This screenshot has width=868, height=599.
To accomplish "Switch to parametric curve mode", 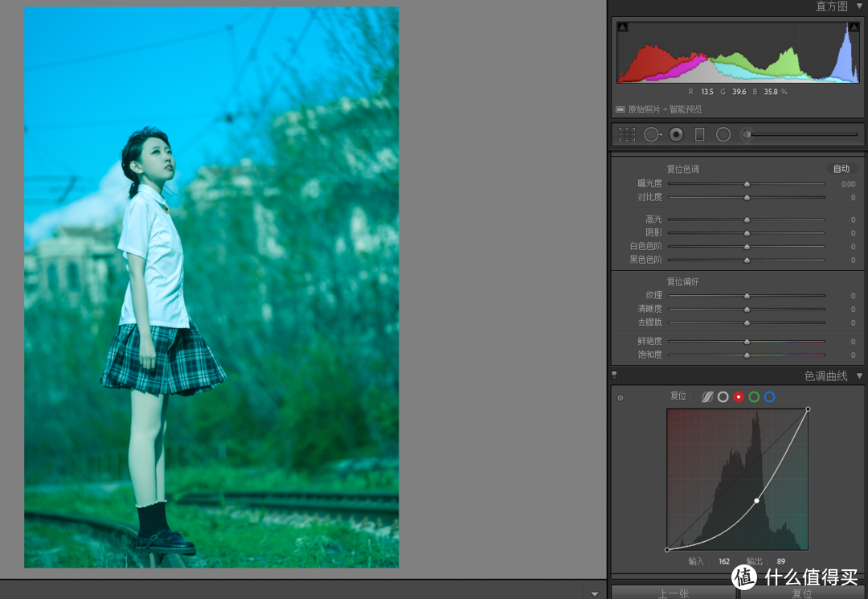I will (707, 396).
